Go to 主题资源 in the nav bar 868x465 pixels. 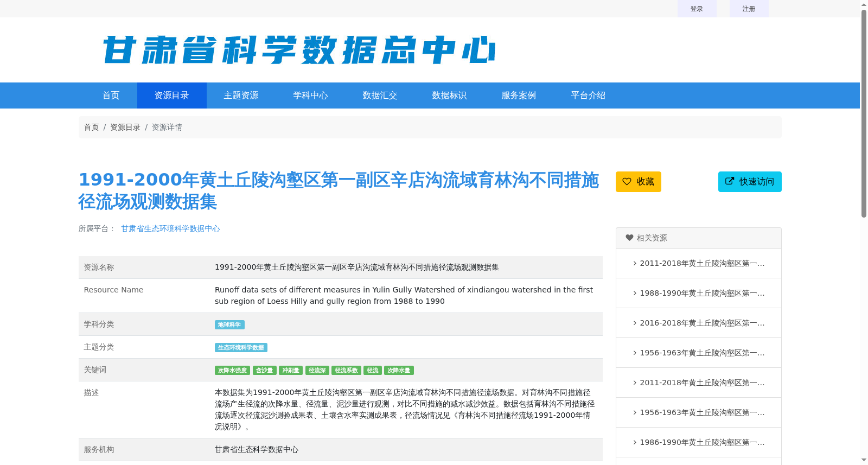coord(241,95)
